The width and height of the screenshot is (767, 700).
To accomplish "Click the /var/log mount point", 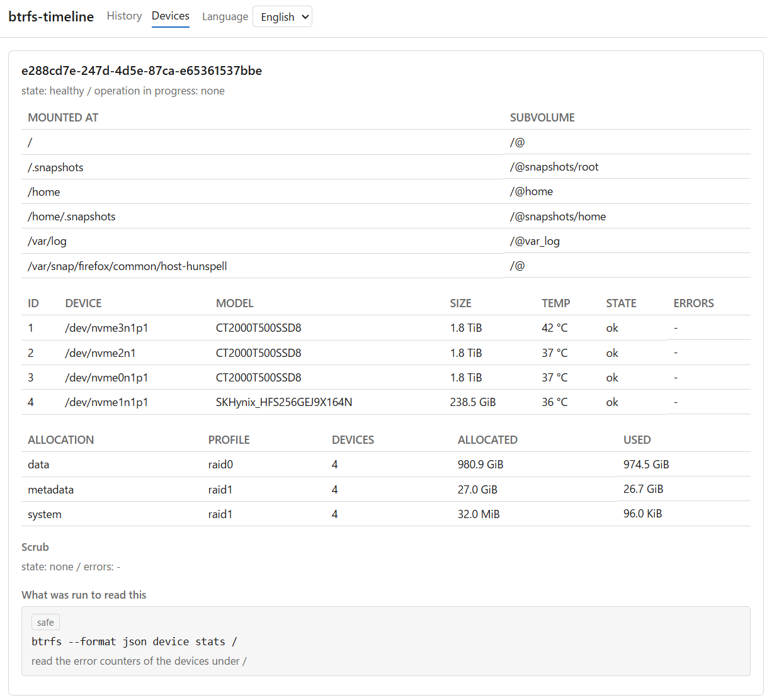I will pyautogui.click(x=47, y=241).
